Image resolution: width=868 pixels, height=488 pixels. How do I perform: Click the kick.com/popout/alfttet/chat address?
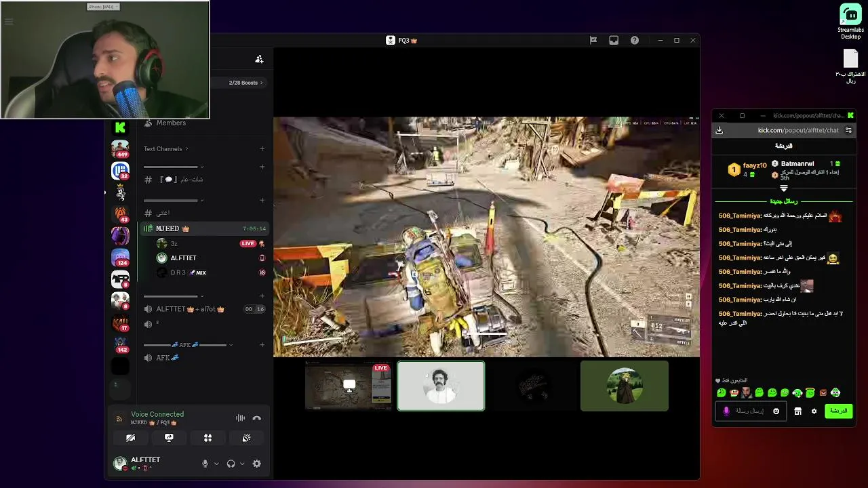coord(798,130)
